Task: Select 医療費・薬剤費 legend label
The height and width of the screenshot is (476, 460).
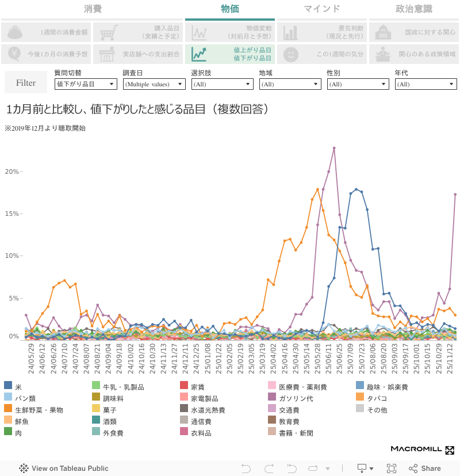Action: coord(303,387)
